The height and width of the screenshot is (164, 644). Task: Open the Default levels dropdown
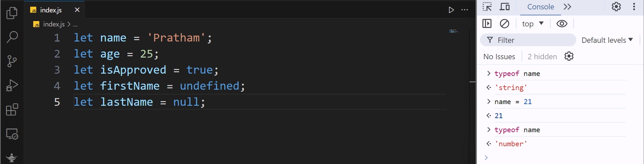click(x=607, y=40)
